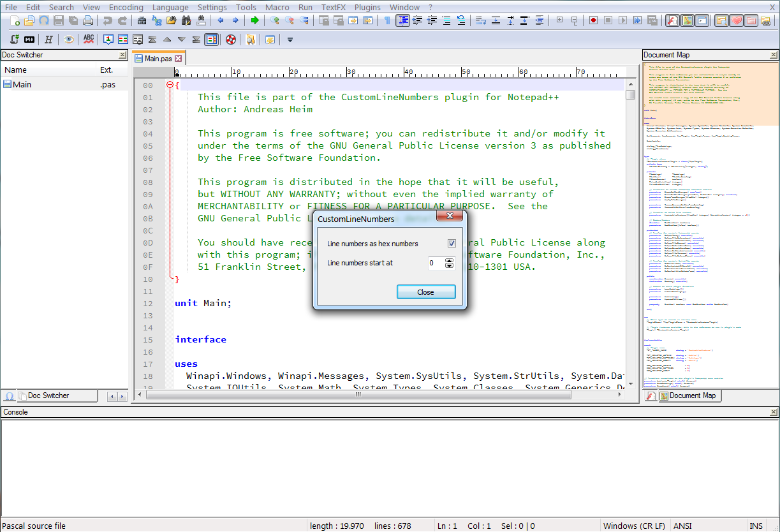Open the TextFX menu
Viewport: 780px width, 532px height.
(x=333, y=7)
